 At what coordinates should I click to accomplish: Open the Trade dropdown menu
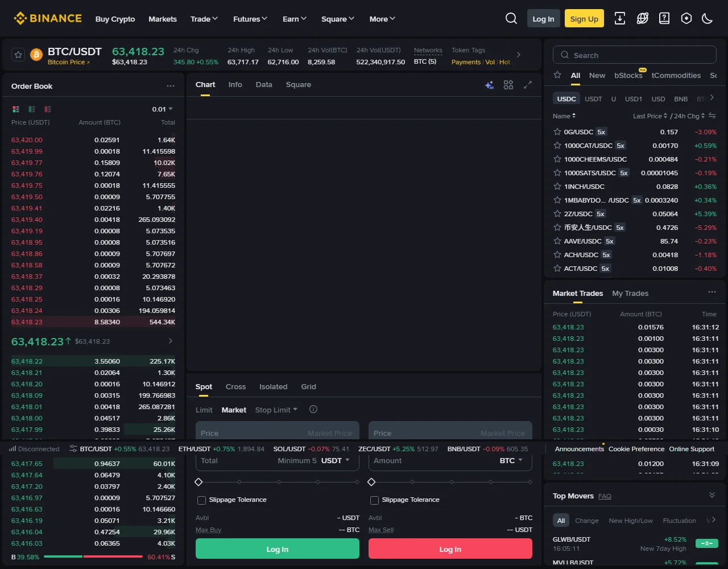pyautogui.click(x=204, y=19)
